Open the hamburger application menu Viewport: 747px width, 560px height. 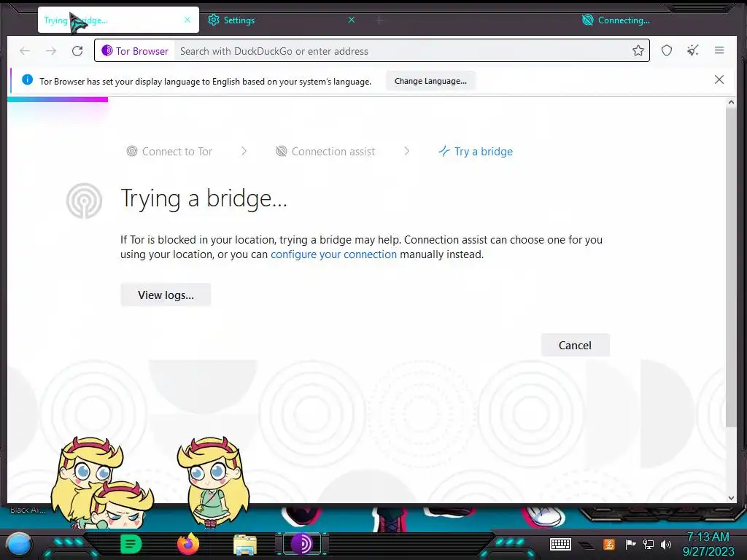point(719,50)
